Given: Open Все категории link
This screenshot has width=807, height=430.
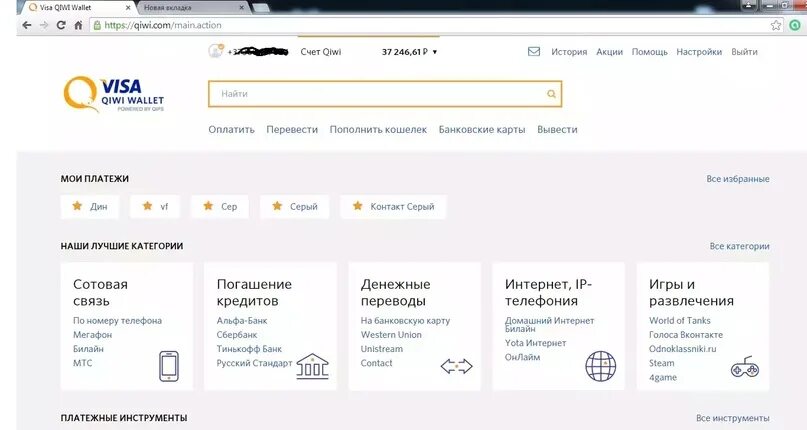Looking at the screenshot, I should point(739,246).
